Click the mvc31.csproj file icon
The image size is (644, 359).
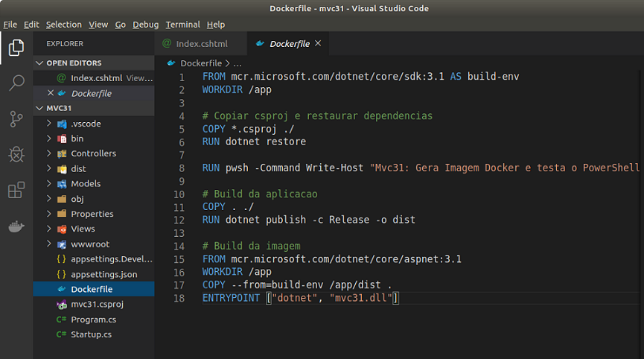62,305
